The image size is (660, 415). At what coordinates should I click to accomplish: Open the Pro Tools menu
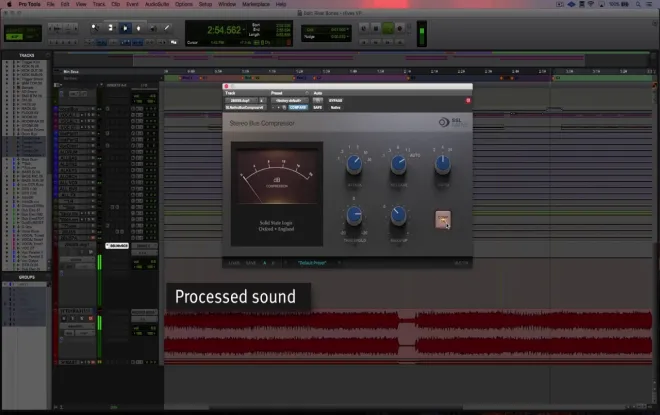[29, 4]
